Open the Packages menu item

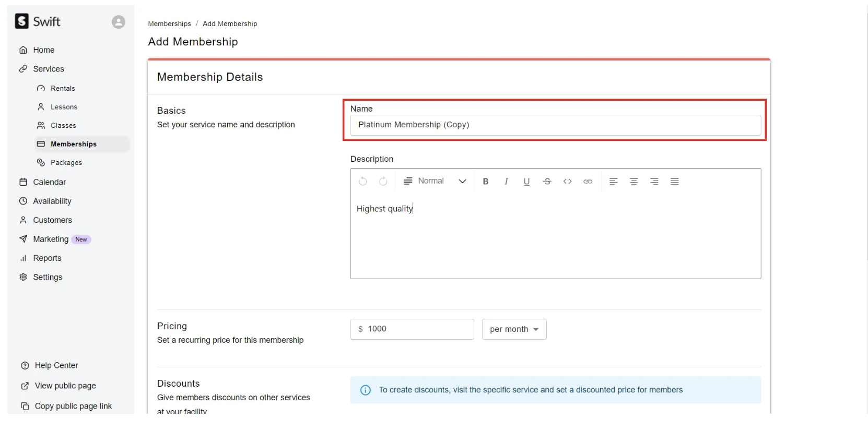(66, 163)
